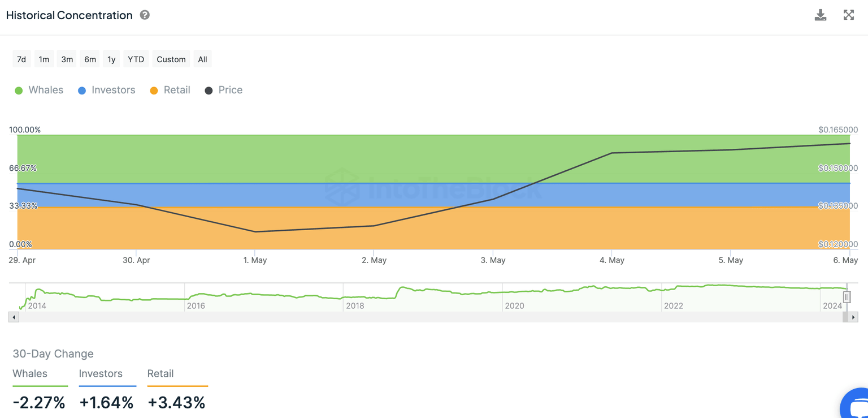Toggle the Whales series in legend
Screen dimensions: 868x418
point(39,91)
